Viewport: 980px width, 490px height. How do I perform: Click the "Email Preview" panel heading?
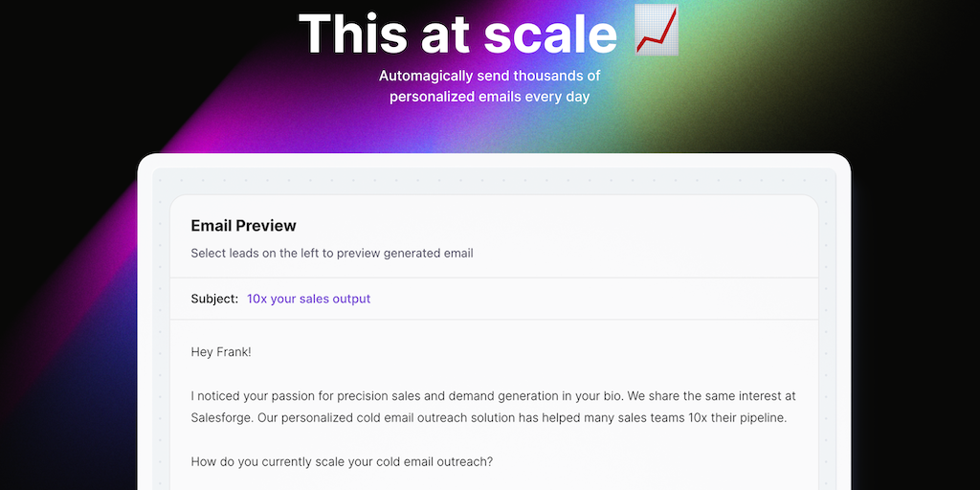point(243,226)
